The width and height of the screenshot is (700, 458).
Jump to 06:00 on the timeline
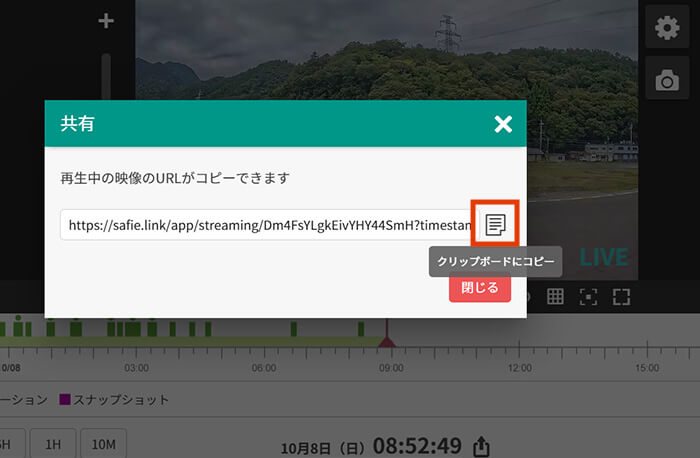click(264, 368)
